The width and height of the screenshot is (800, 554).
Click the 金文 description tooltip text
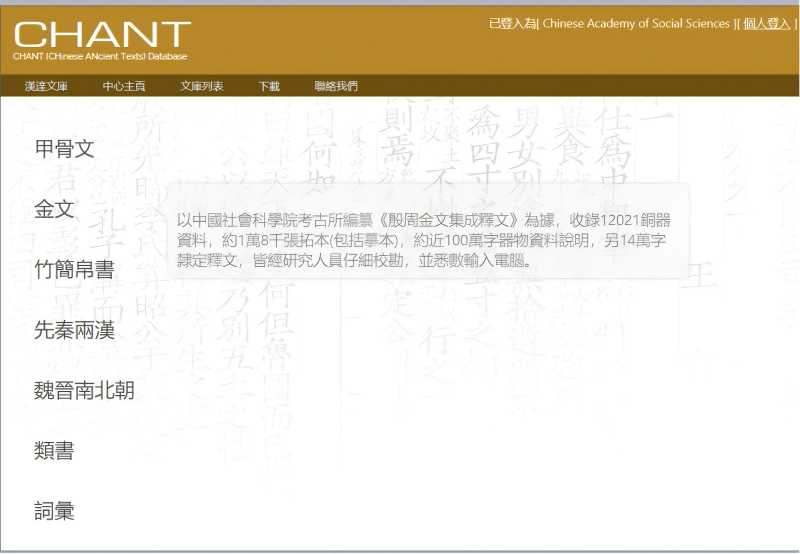coord(423,240)
